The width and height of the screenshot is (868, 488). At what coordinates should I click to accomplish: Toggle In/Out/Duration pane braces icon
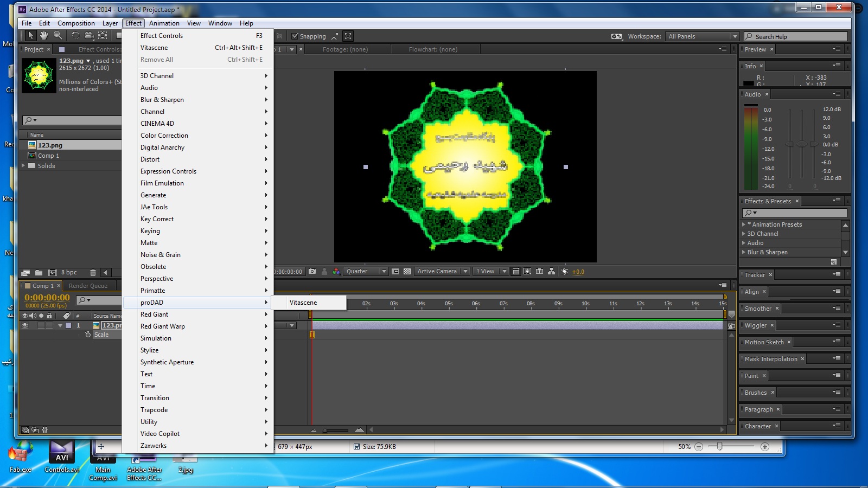click(x=45, y=429)
